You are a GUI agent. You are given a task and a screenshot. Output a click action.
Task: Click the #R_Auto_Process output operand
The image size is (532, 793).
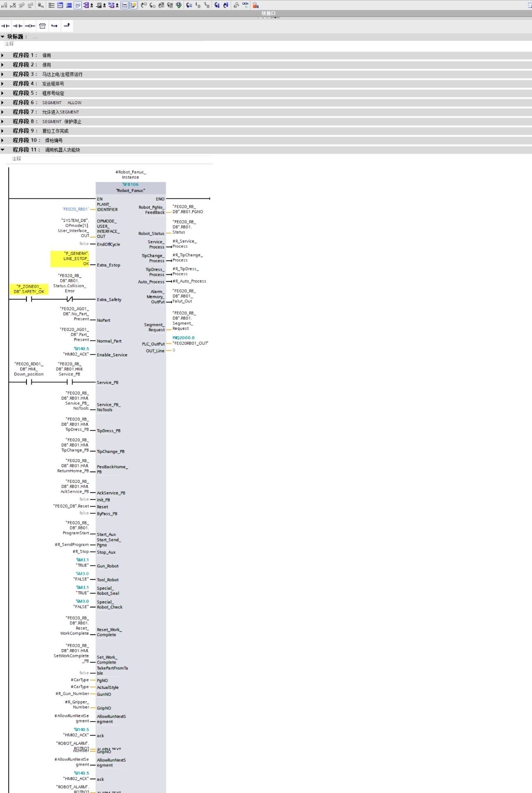pos(189,281)
